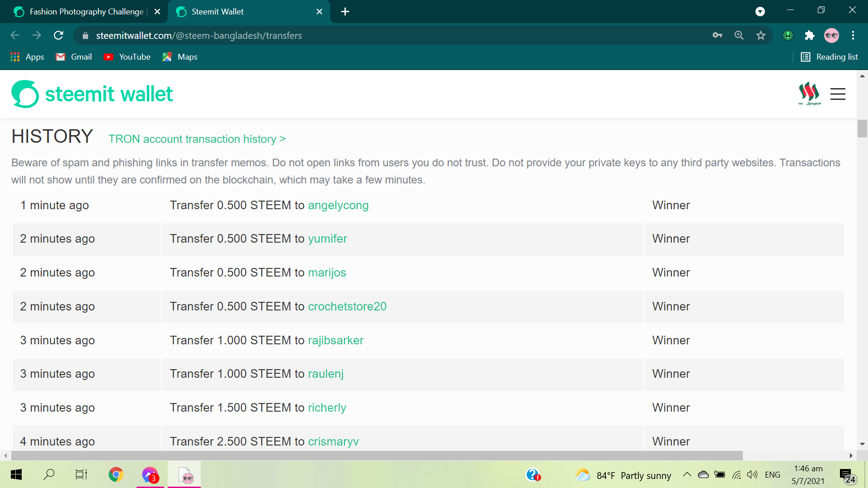Viewport: 868px width, 488px height.
Task: Close the Steemit Wallet tab
Action: [x=320, y=12]
